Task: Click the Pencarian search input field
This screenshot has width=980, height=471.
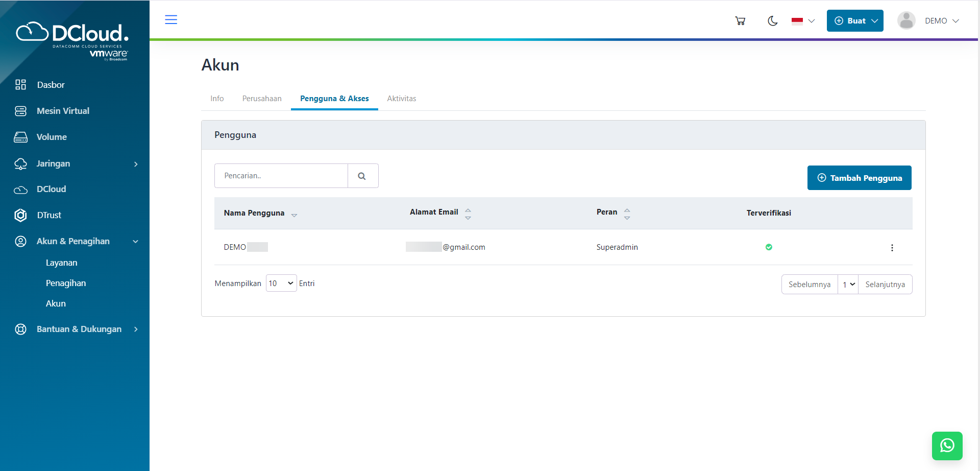Action: [x=281, y=176]
